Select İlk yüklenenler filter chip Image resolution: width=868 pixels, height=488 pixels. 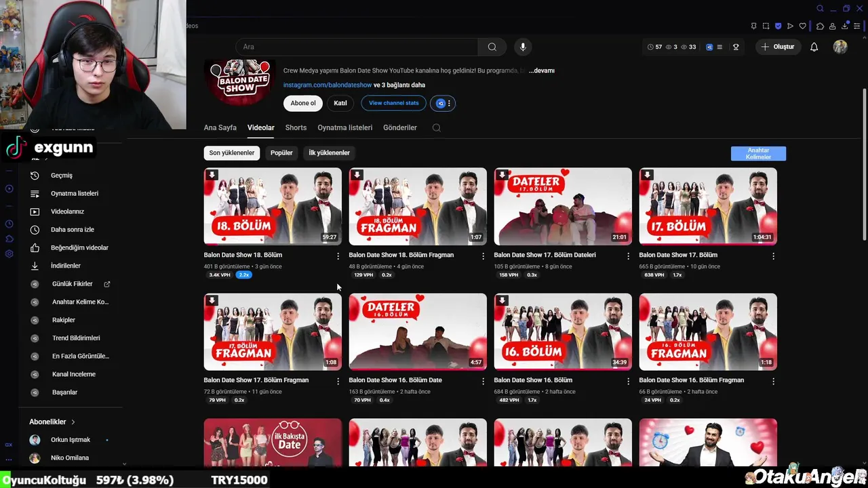point(329,152)
